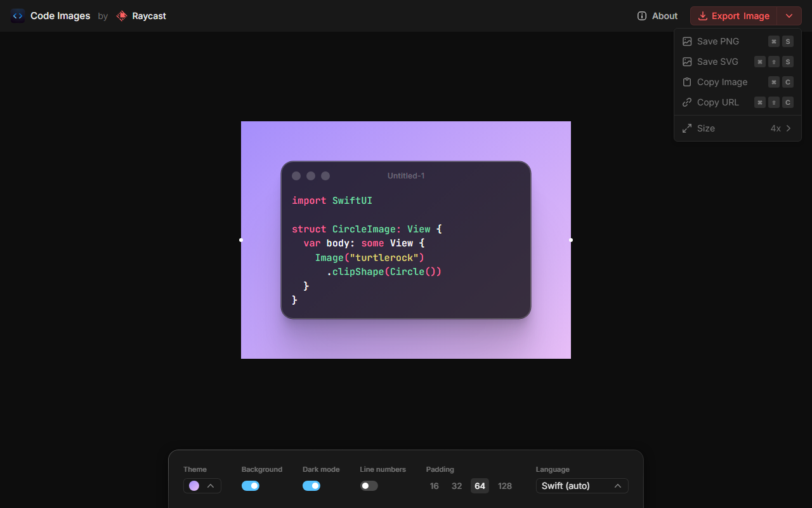Image resolution: width=812 pixels, height=508 pixels.
Task: Open the Swift (auto) language dropdown
Action: tap(582, 486)
